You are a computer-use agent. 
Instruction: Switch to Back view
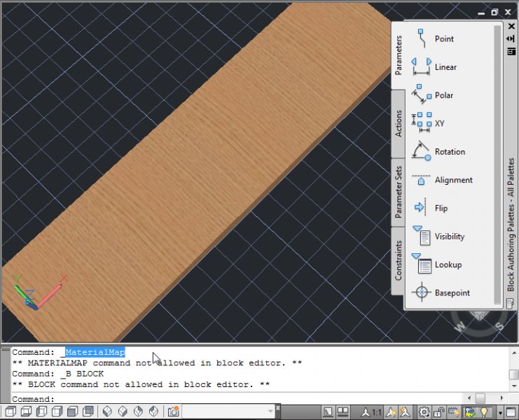pos(88,412)
